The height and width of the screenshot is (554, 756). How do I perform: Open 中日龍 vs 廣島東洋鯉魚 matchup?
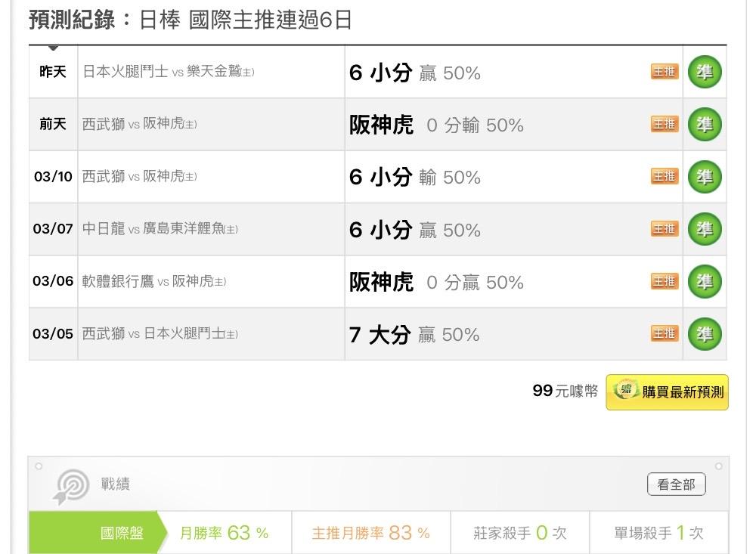(160, 229)
